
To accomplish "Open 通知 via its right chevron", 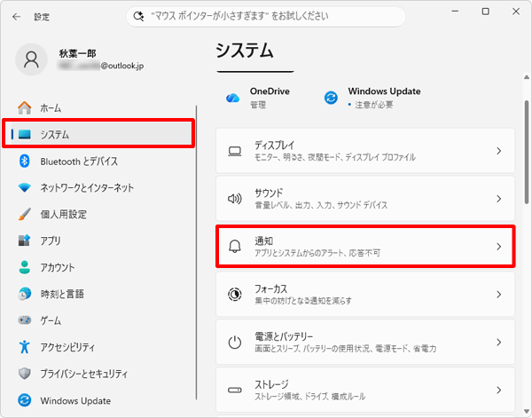I will point(498,247).
